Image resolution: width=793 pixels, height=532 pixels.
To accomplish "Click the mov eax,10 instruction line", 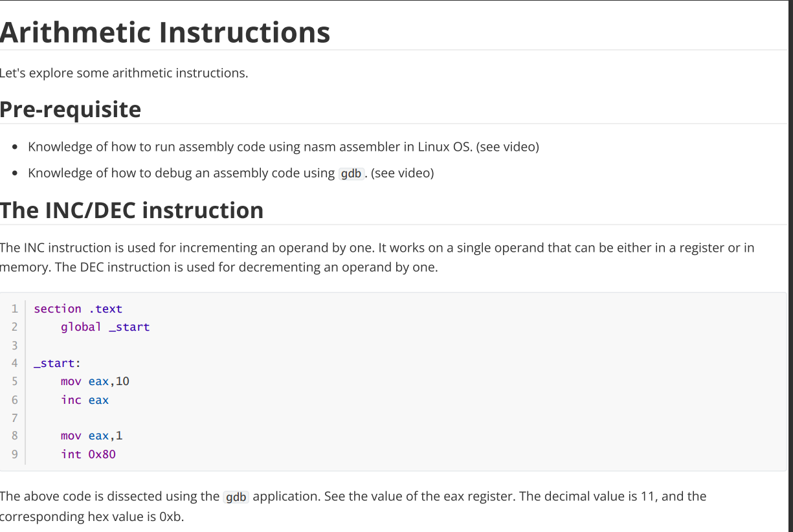I will pyautogui.click(x=95, y=381).
